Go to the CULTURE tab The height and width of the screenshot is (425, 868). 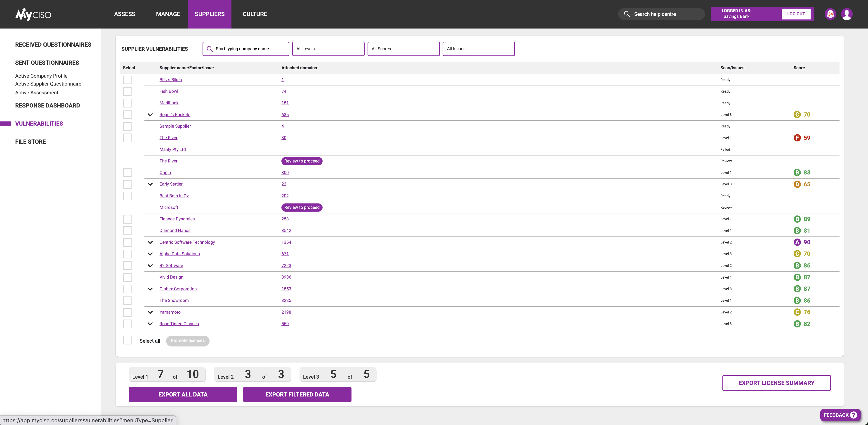coord(255,14)
